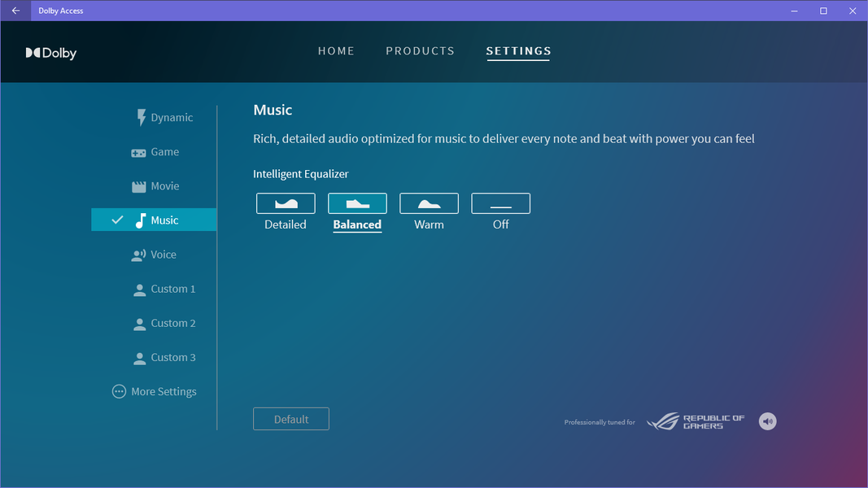Maximize the Dolby Access window
This screenshot has width=868, height=488.
(824, 11)
